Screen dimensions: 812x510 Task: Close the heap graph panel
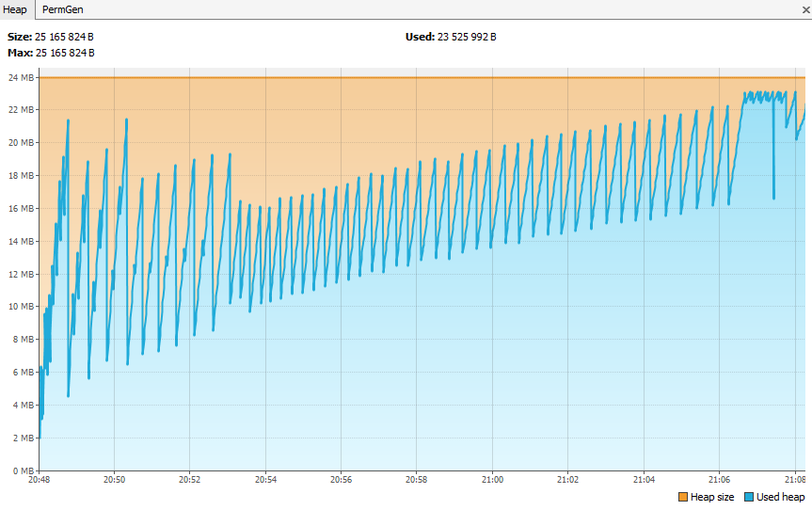tap(804, 9)
